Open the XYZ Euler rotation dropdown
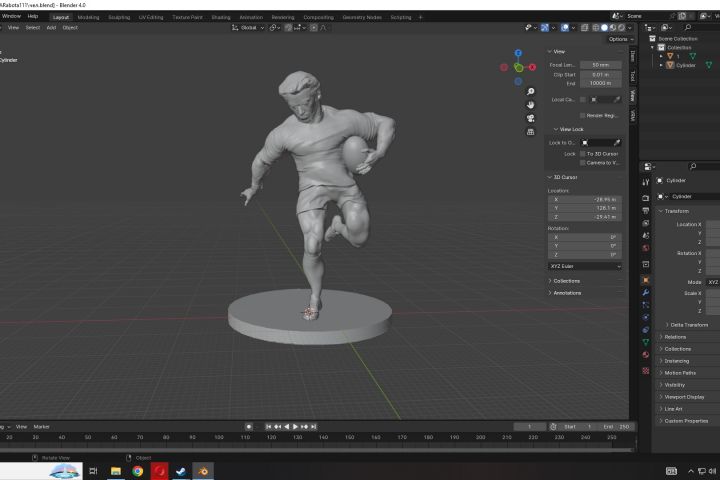The height and width of the screenshot is (480, 720). click(x=585, y=266)
